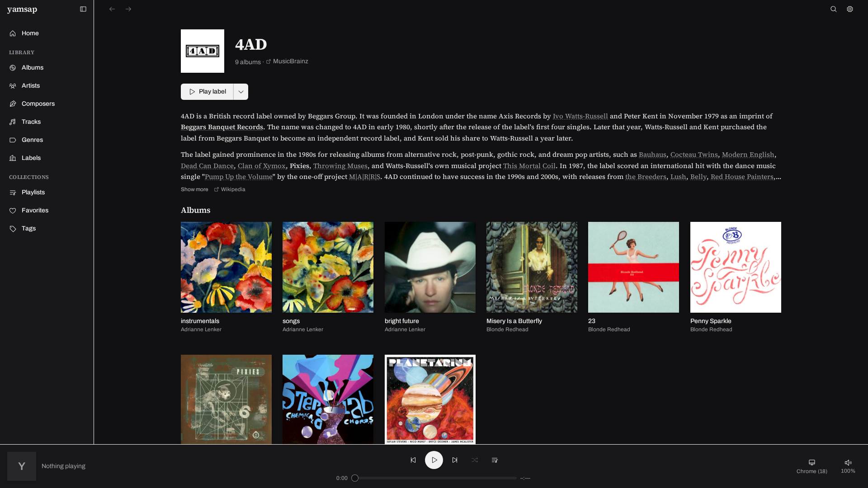
Task: Open the Chrome (18) output device selector
Action: click(x=812, y=466)
